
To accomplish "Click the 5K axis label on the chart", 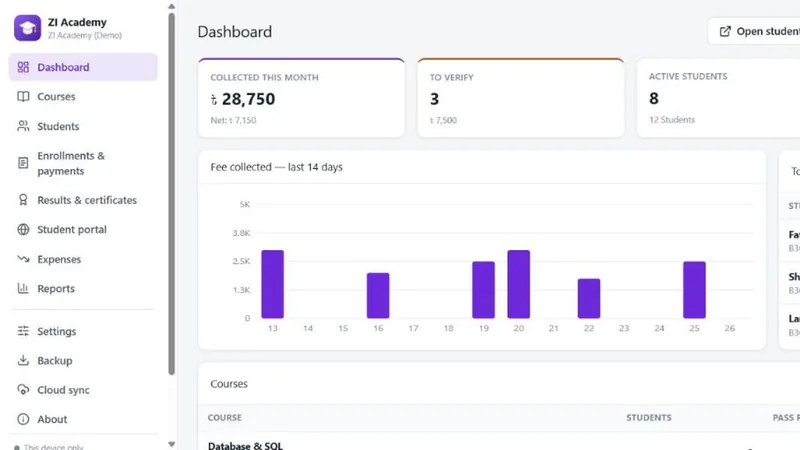I will [244, 205].
